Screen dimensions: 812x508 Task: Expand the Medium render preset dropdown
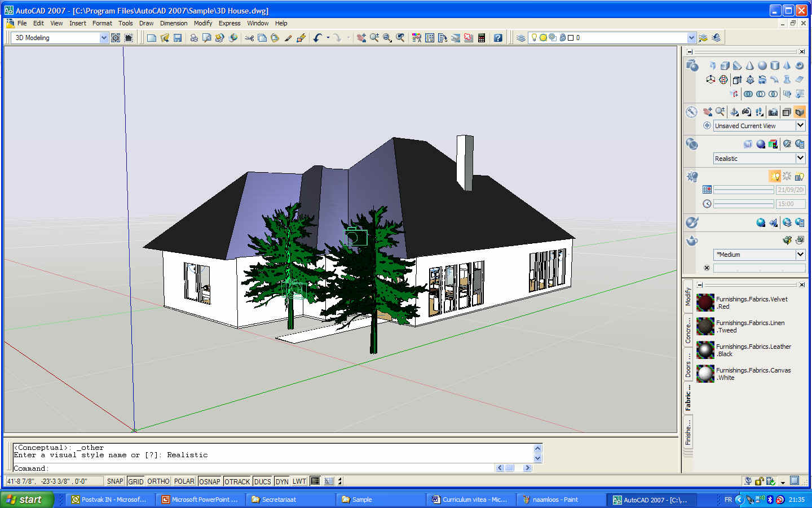(x=800, y=254)
